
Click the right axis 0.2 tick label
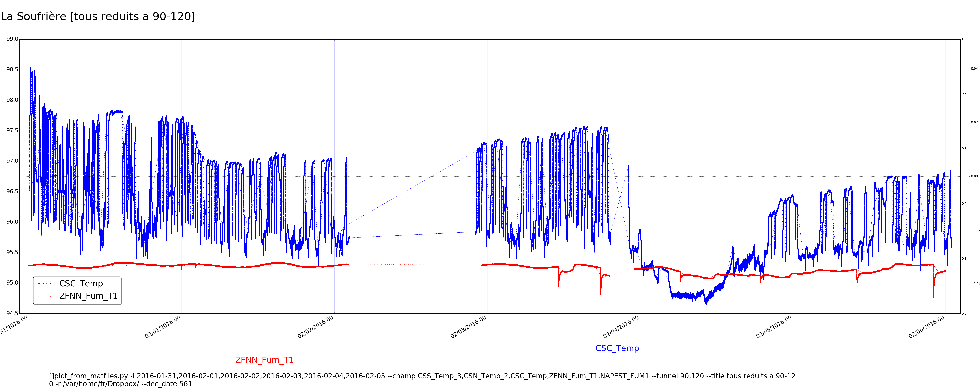pos(964,258)
